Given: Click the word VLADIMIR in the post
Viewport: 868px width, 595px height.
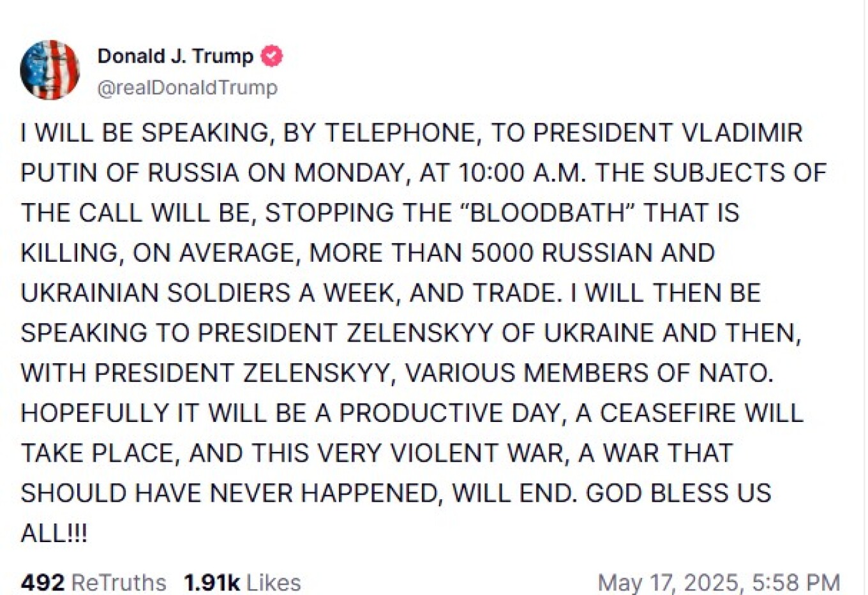Looking at the screenshot, I should point(742,133).
